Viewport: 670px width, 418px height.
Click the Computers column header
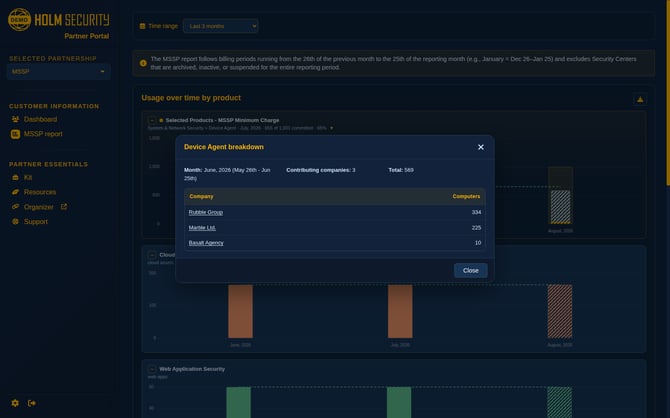(466, 197)
